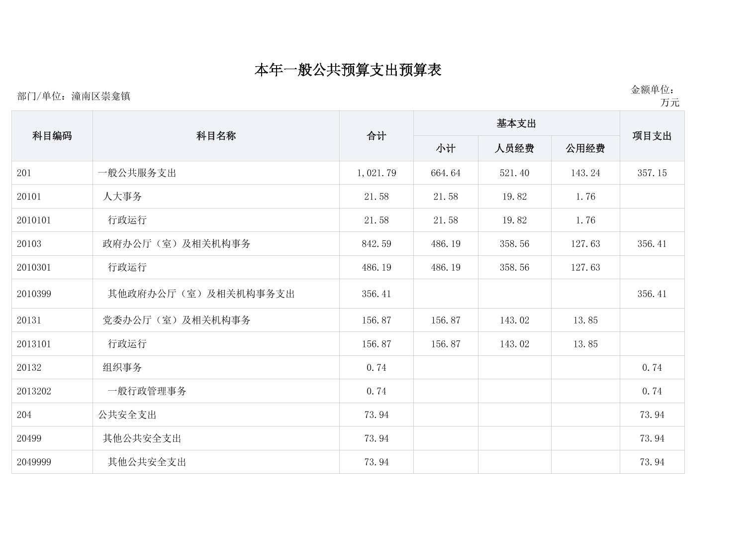
Task: Select the 人员经费 column header
Action: point(514,148)
